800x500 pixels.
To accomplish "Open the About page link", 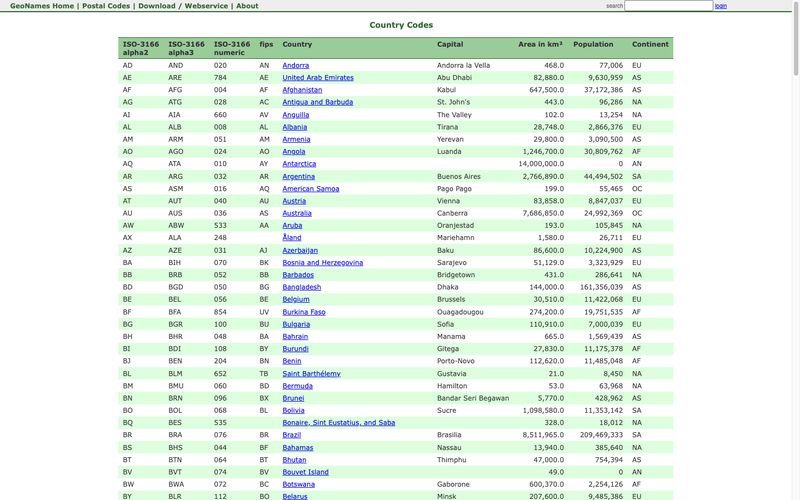I will [247, 6].
